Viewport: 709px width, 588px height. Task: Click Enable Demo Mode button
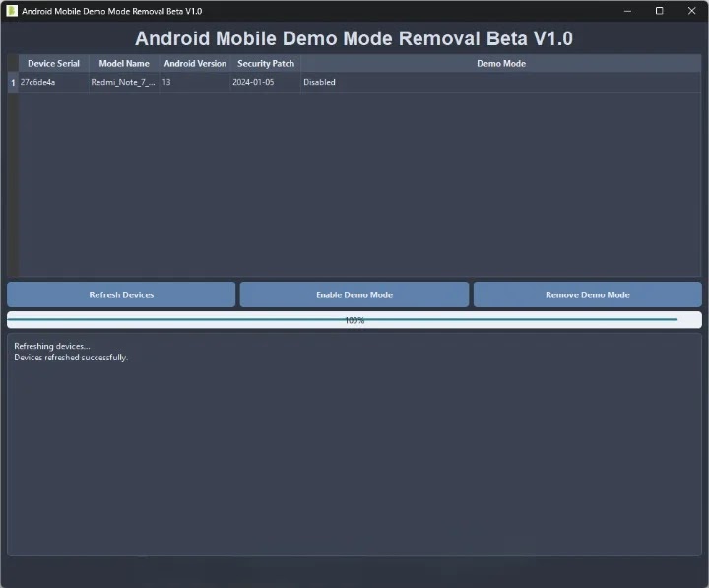[354, 294]
